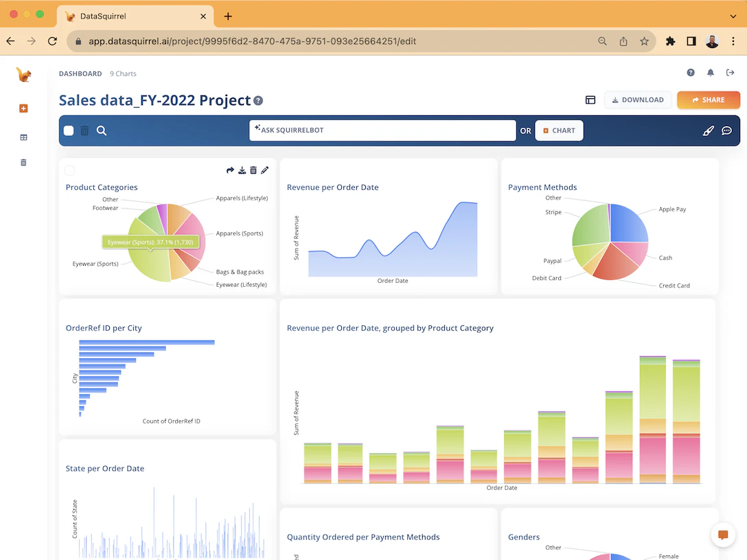Click the "Payment Methods" chart title
Screen dimensions: 747x560
542,187
